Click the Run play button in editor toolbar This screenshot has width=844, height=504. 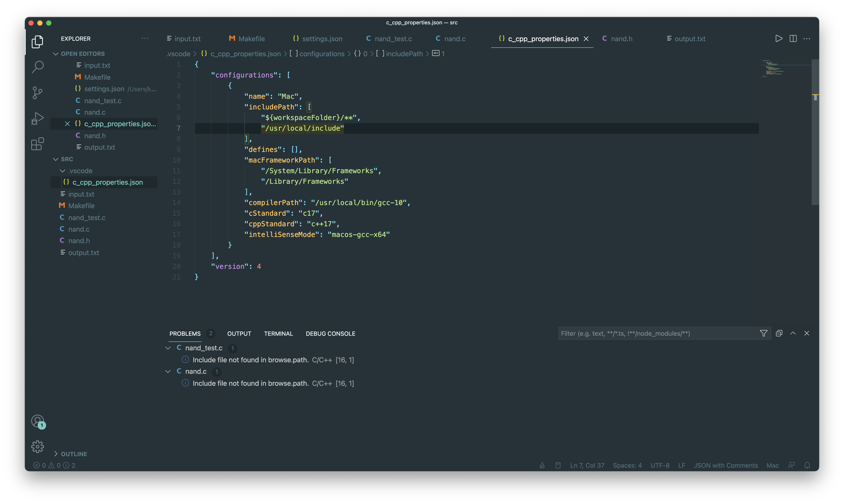tap(778, 39)
